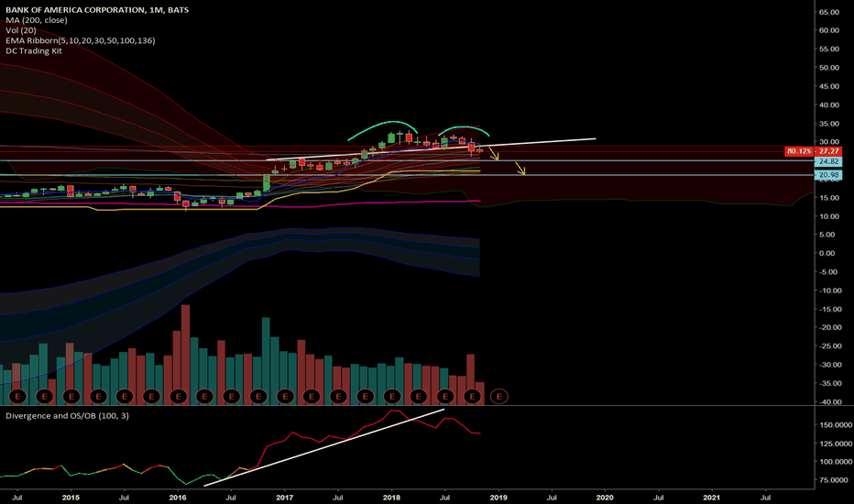The width and height of the screenshot is (854, 504).
Task: Click the right green arc drawing above the candles
Action: (464, 129)
